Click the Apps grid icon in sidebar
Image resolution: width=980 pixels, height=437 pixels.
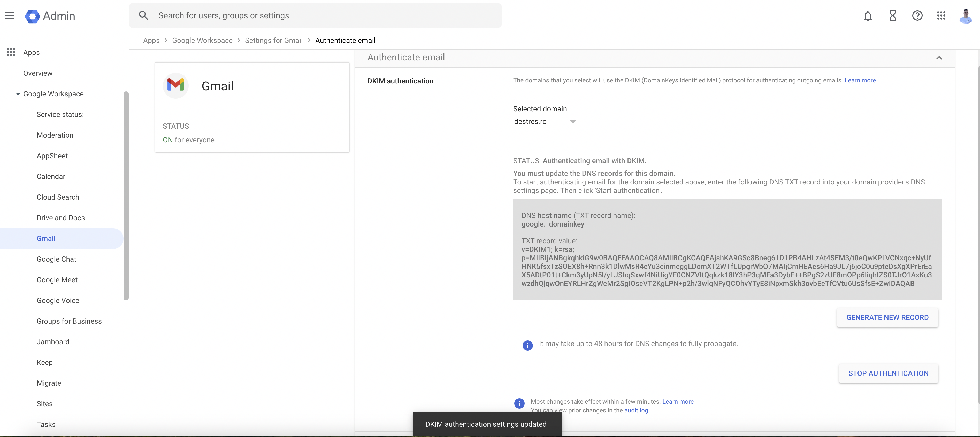coord(11,52)
